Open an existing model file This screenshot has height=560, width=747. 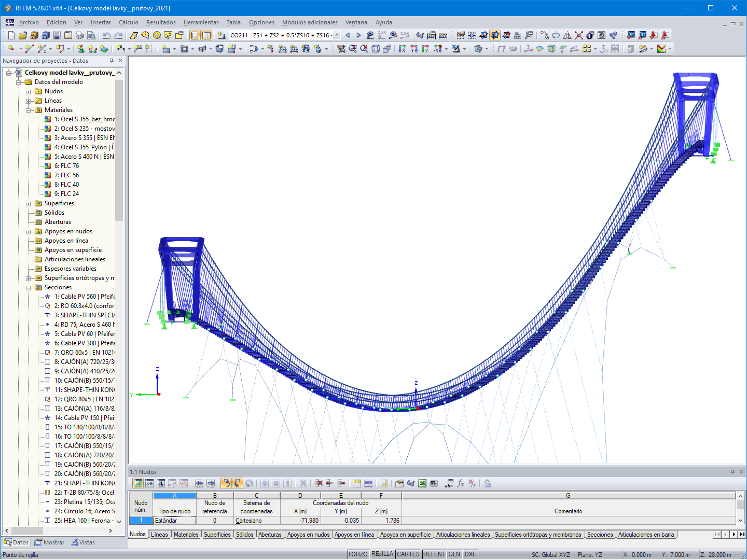22,35
